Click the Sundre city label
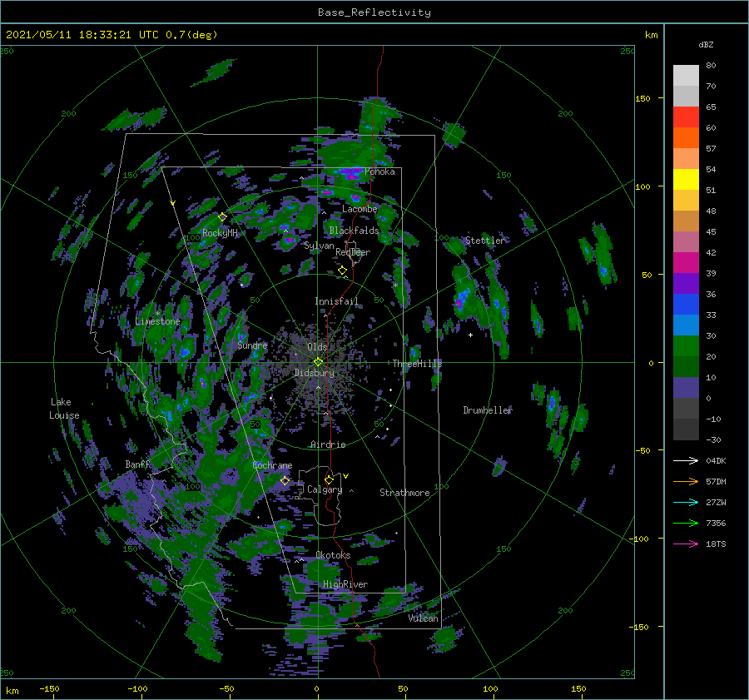Screen dimensions: 749x700 (253, 345)
